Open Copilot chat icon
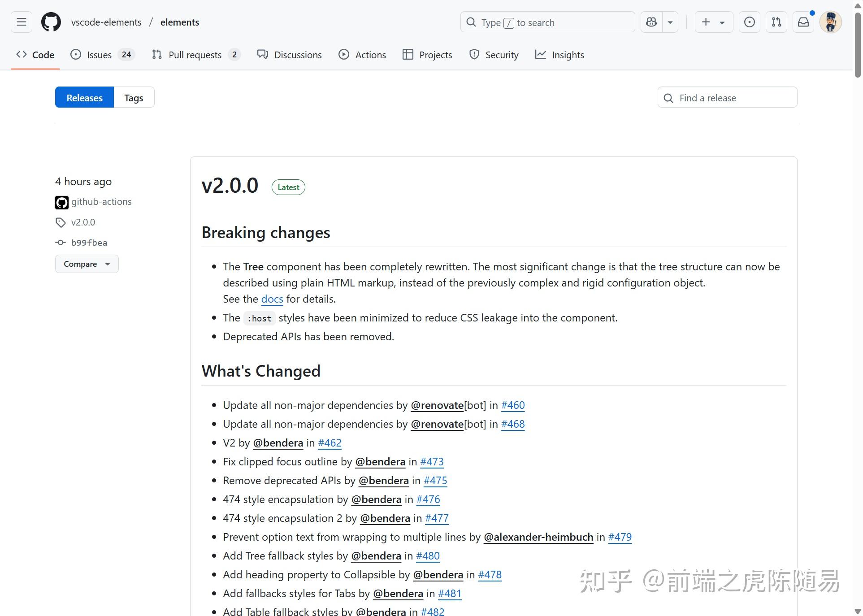Viewport: 863px width, 616px height. (x=651, y=22)
